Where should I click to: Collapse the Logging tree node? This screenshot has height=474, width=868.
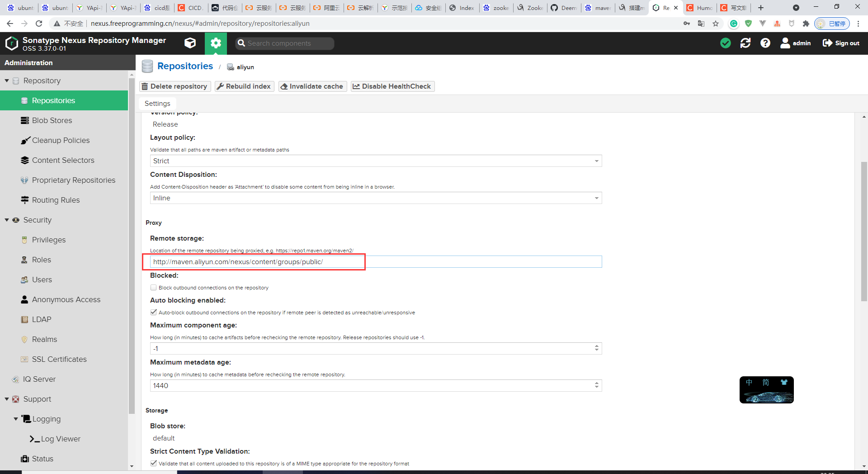[16, 419]
